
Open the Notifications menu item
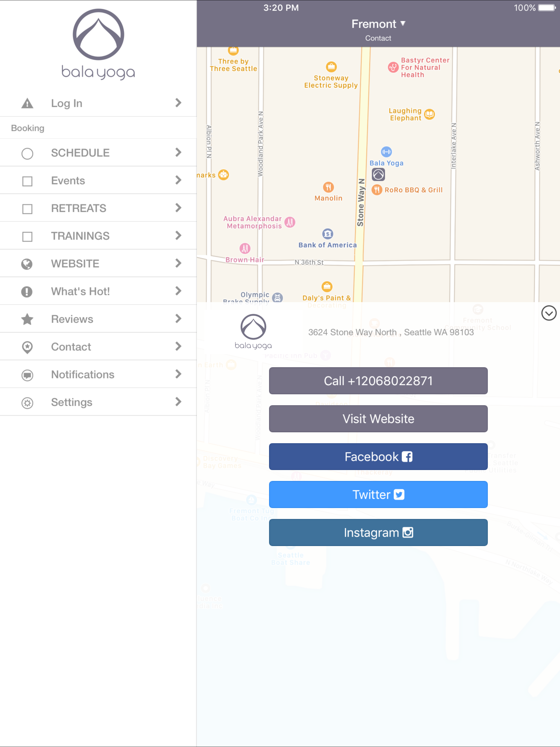(98, 374)
